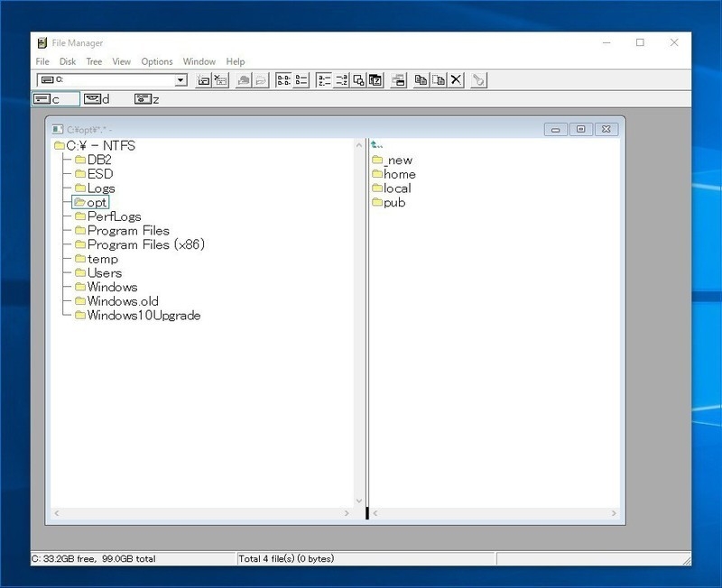Sort files by date toolbar icon
The image size is (722, 588).
point(375,80)
